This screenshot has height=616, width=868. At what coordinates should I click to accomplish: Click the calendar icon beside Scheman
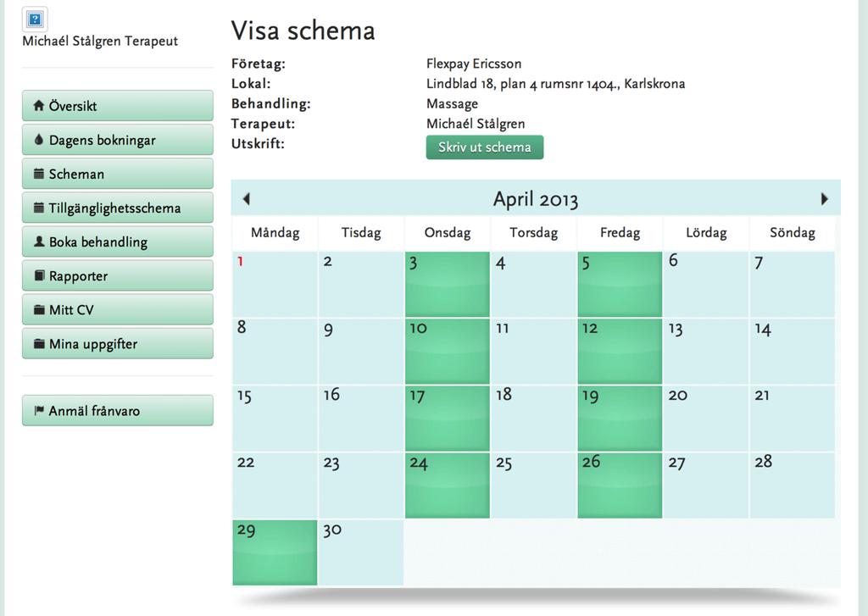(x=39, y=174)
